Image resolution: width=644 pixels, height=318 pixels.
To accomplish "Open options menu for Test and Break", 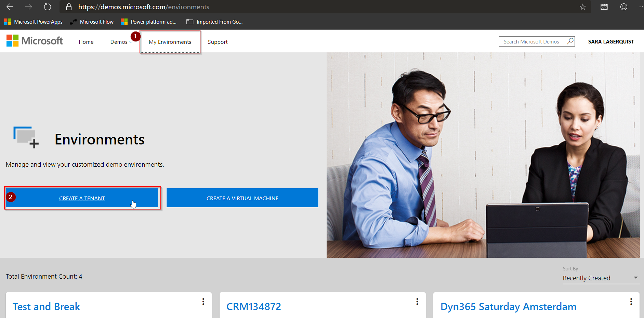I will coord(203,302).
